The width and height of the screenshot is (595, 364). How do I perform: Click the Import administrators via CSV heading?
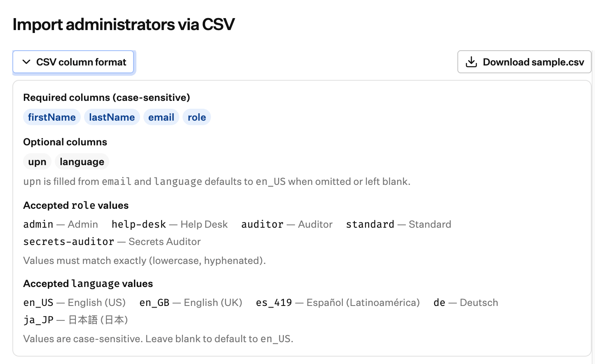pyautogui.click(x=124, y=24)
